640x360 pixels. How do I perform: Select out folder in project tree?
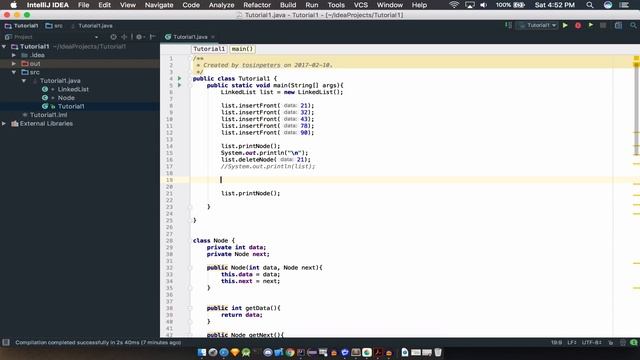[x=35, y=64]
